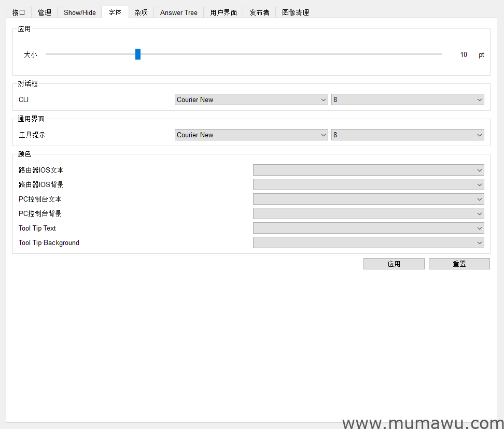Open the 发布者 tab
Image resolution: width=504 pixels, height=429 pixels.
pyautogui.click(x=259, y=12)
